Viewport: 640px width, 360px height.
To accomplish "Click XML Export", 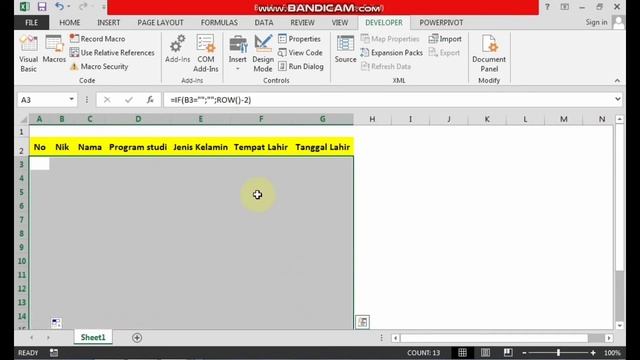I will (x=444, y=53).
